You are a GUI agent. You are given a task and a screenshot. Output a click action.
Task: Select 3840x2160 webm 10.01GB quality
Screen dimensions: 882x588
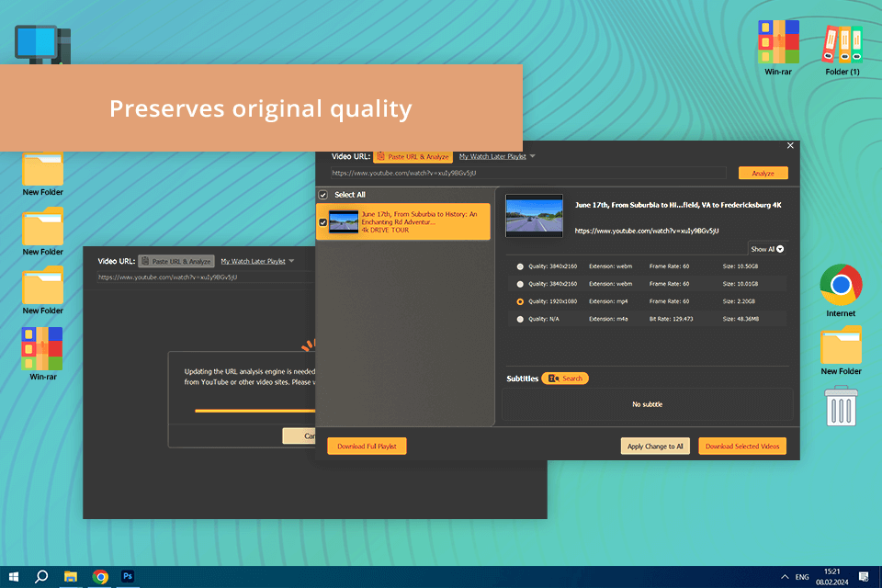click(x=520, y=284)
